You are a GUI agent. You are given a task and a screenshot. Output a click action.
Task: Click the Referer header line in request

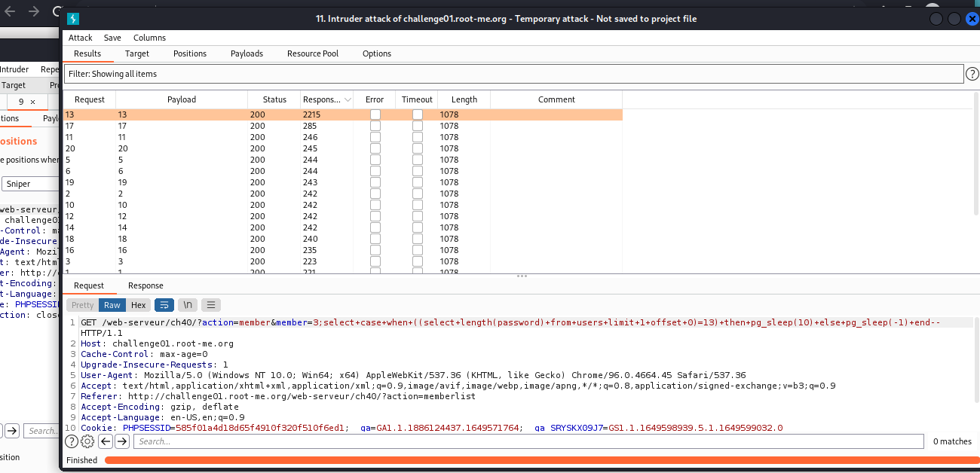pos(278,396)
